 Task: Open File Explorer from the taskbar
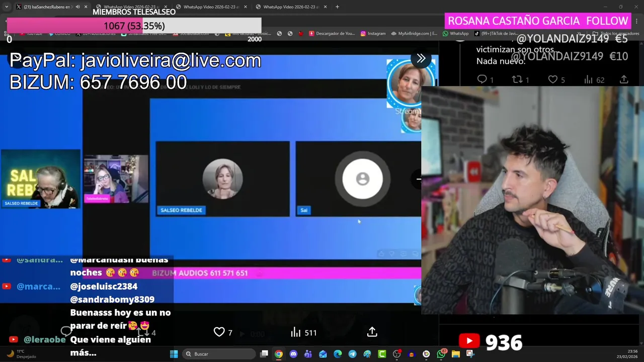[456, 354]
